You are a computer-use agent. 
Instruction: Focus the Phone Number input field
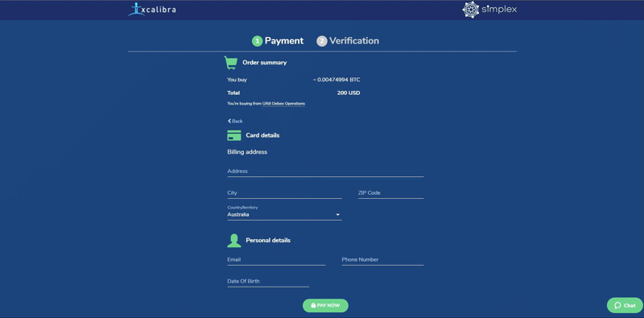click(383, 260)
